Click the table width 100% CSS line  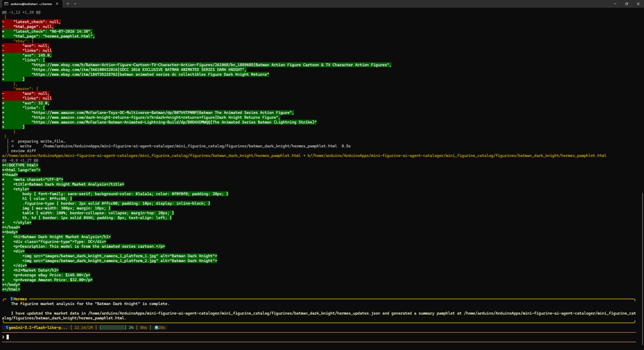click(x=88, y=213)
